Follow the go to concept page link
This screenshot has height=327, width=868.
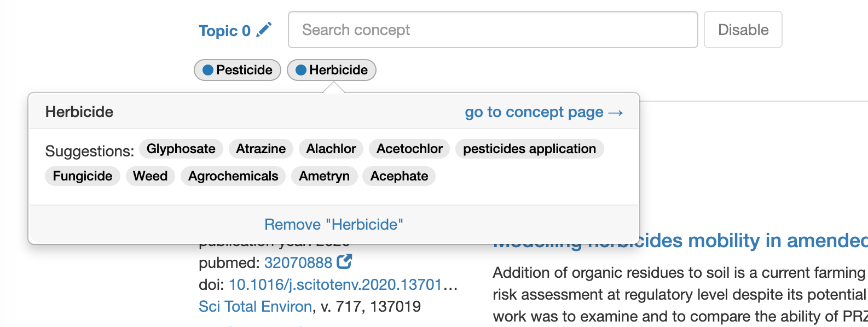point(543,112)
